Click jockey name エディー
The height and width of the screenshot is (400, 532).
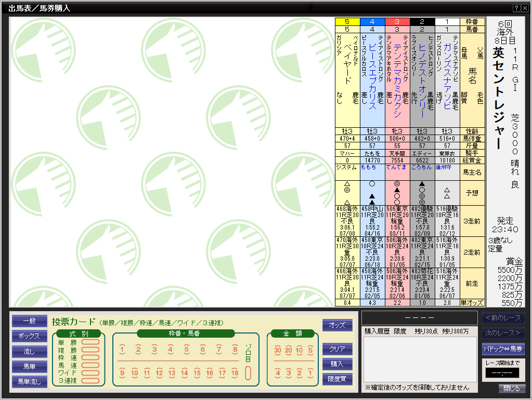click(x=422, y=154)
